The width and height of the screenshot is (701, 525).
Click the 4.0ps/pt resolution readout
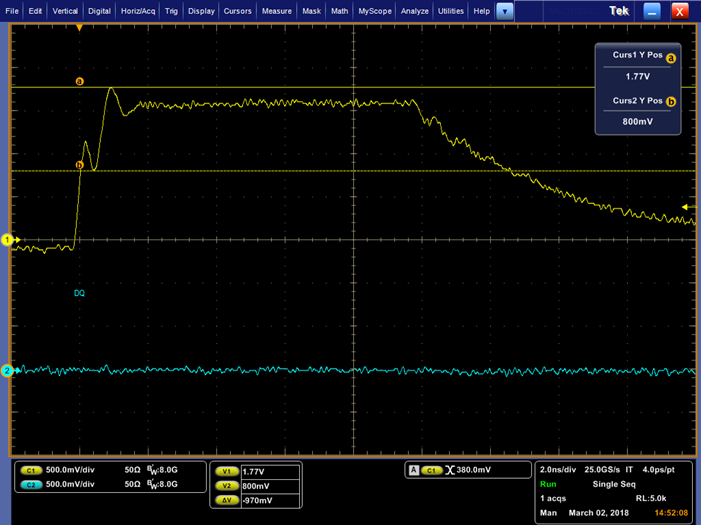pos(659,470)
